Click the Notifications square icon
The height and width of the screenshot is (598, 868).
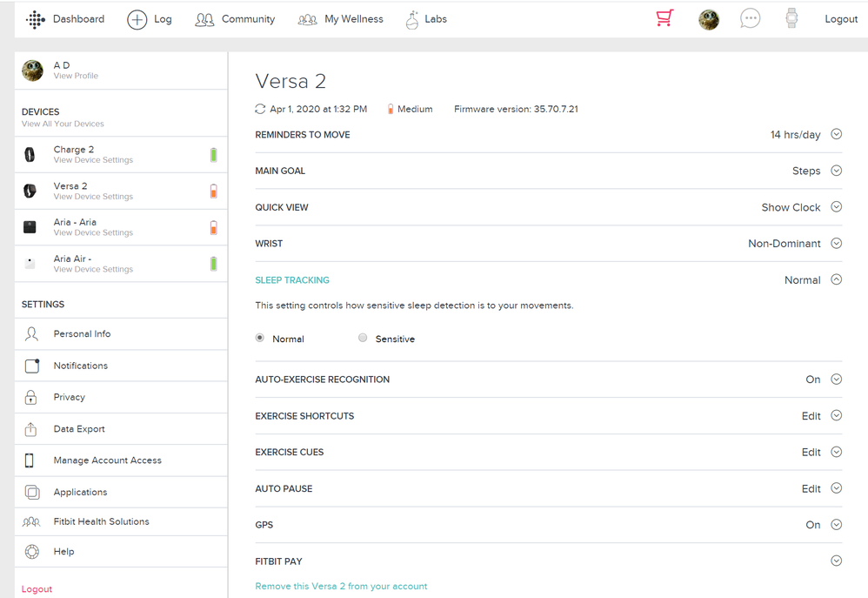(32, 366)
